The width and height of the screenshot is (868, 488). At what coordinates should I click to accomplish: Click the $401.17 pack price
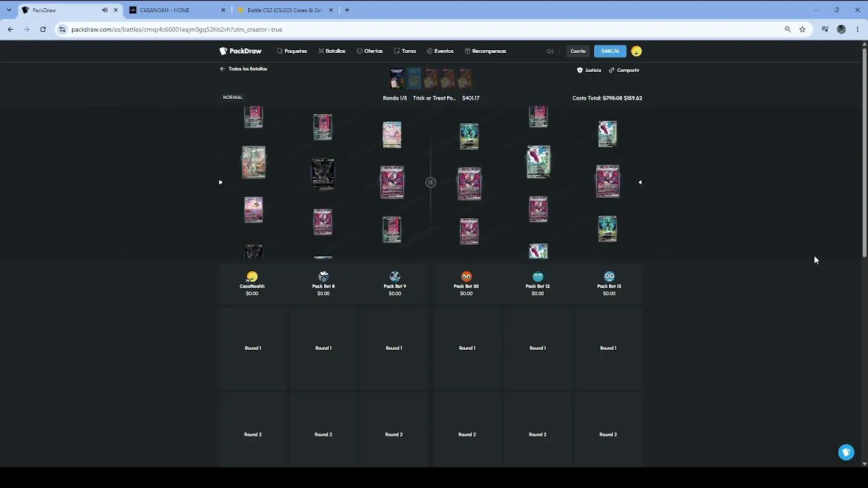coord(471,98)
